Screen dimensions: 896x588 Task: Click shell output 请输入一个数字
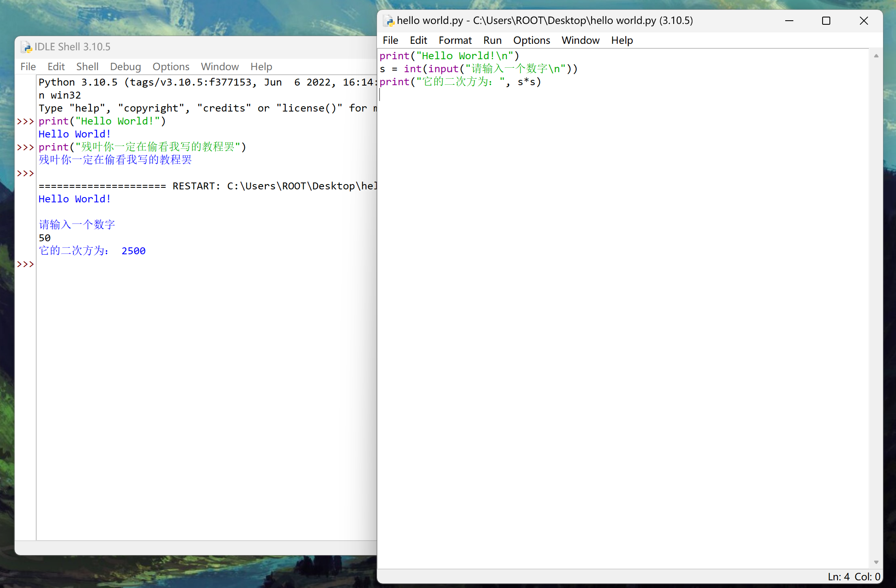(x=77, y=225)
